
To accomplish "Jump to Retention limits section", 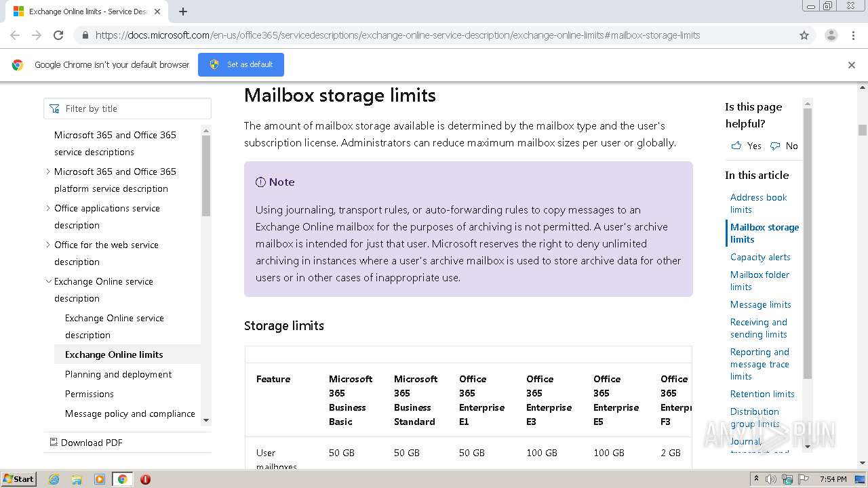I will pyautogui.click(x=762, y=394).
